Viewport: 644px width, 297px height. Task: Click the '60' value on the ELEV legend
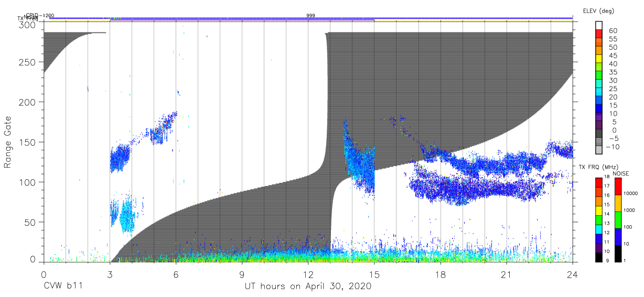612,31
